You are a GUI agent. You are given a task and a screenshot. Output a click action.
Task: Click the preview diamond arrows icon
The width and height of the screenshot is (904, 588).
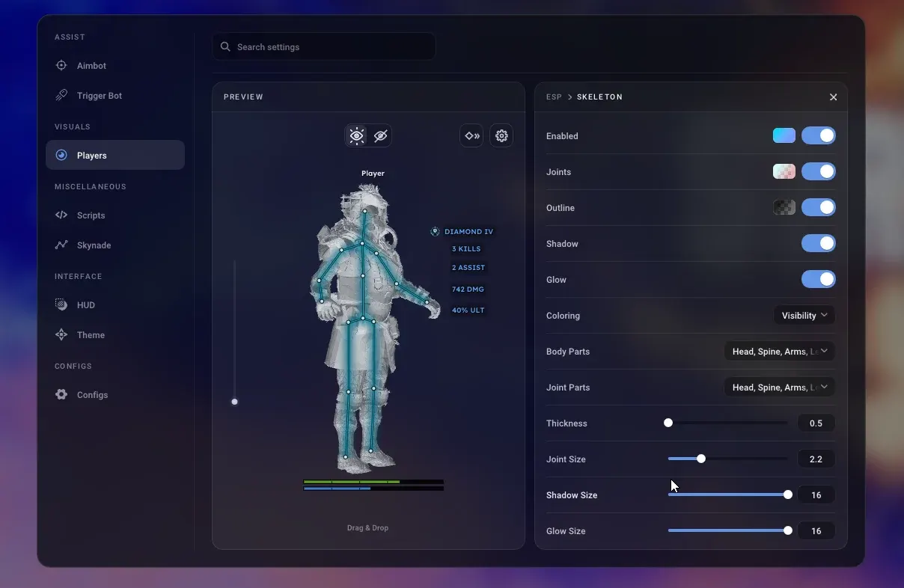point(471,135)
